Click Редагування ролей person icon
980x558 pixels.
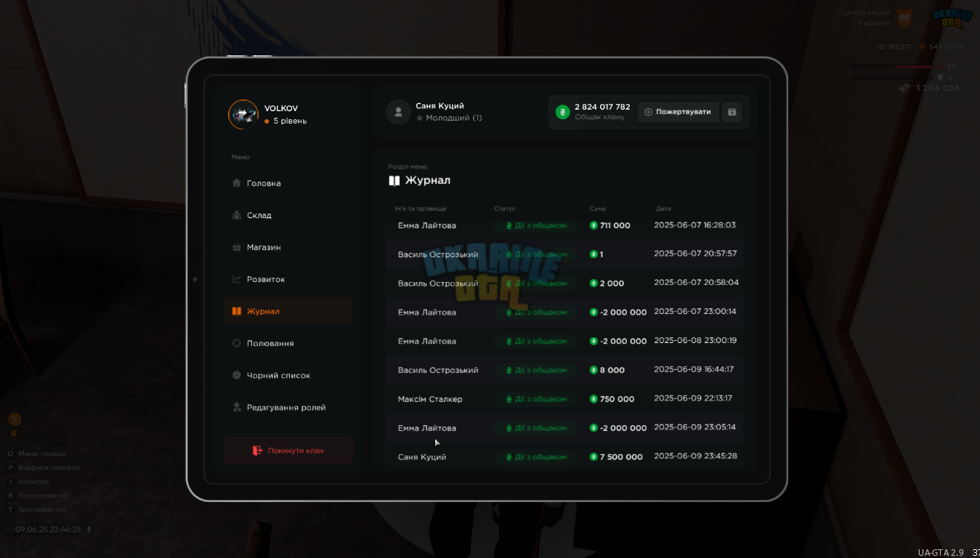pyautogui.click(x=236, y=407)
